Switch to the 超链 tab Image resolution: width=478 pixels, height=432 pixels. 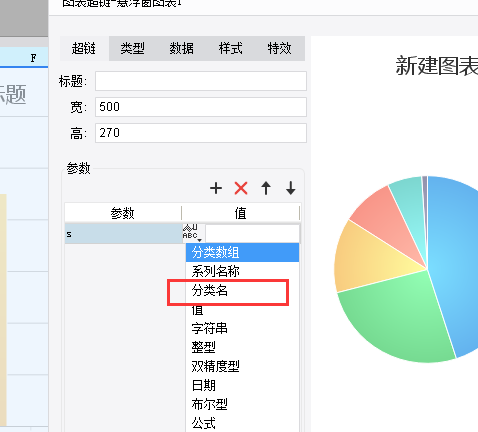(84, 49)
